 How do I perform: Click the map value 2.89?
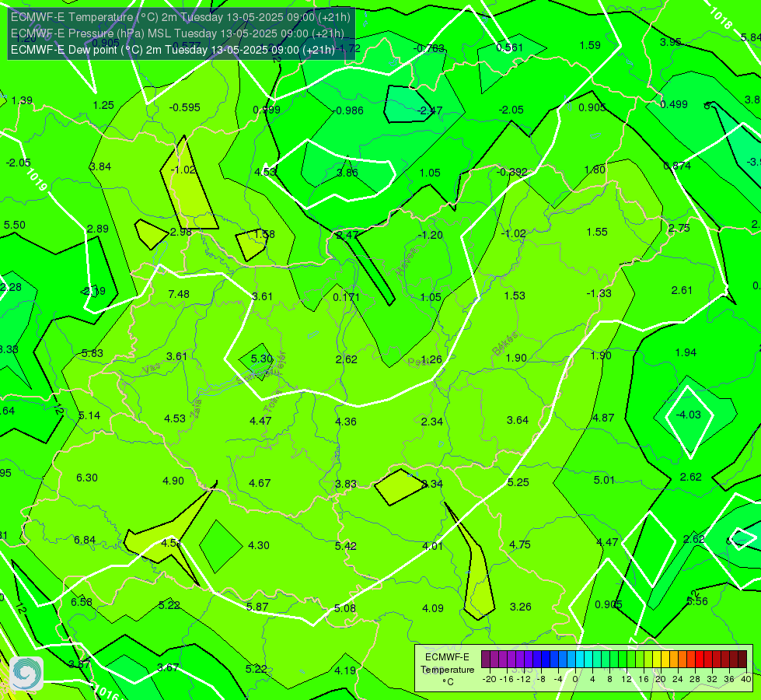pyautogui.click(x=97, y=229)
